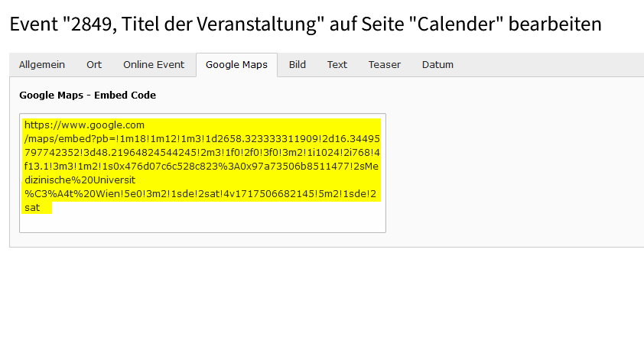
Task: Open the Ort tab
Action: (94, 65)
